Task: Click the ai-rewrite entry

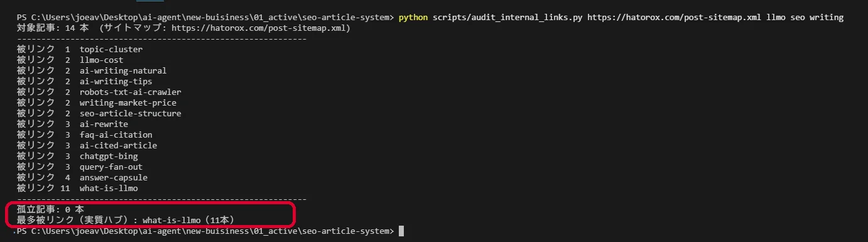Action: tap(104, 124)
